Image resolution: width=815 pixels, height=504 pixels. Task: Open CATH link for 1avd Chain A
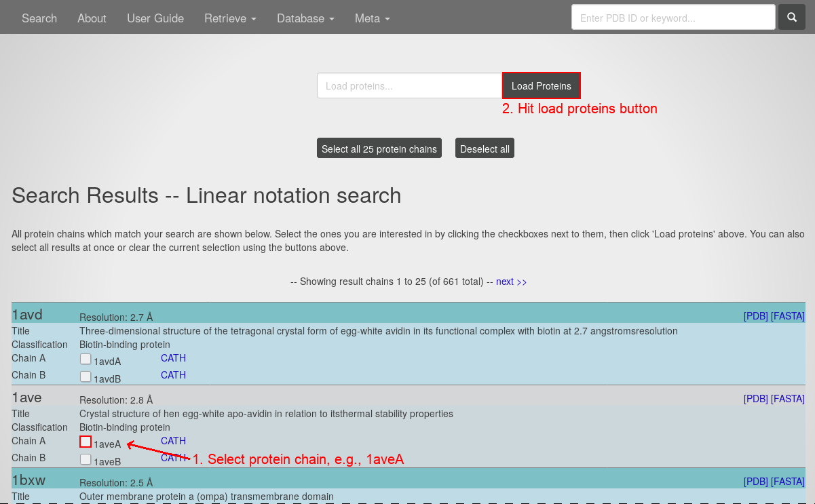(x=173, y=358)
